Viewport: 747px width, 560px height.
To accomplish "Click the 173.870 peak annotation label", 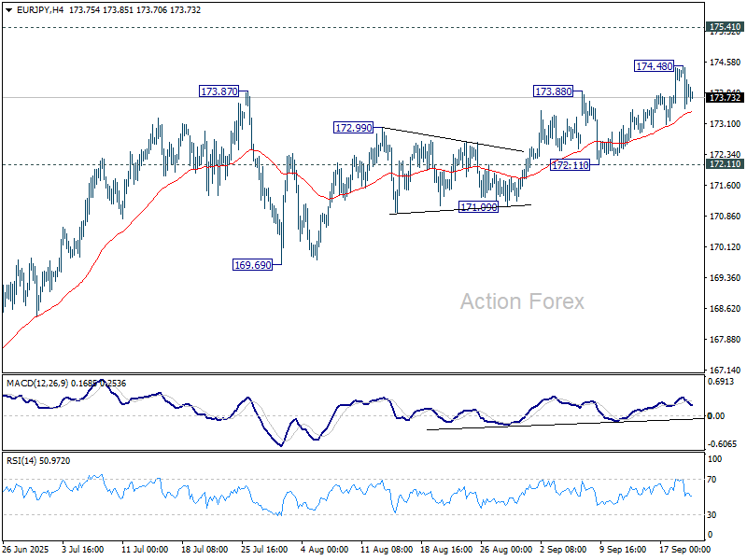I will pyautogui.click(x=218, y=92).
